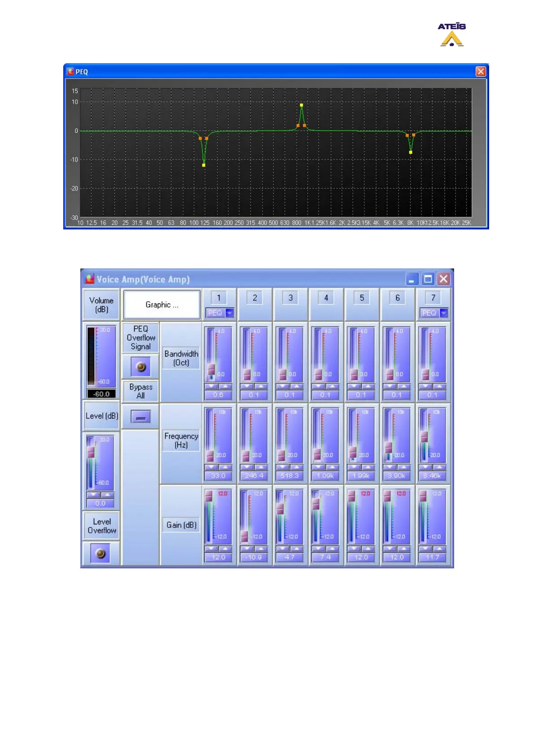Click band 7 frequency slider handle
The width and height of the screenshot is (534, 756).
(x=424, y=437)
